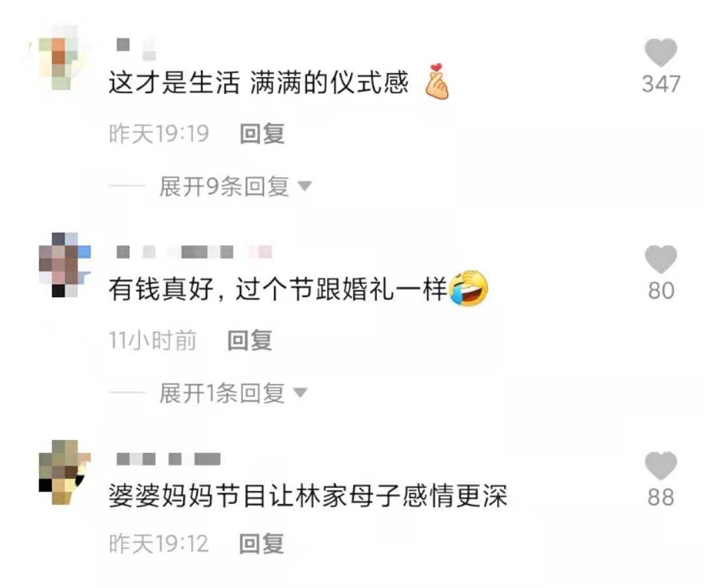Viewport: 704px width, 588px height.
Task: Select comment text 这才是生活 满满的仪式感
Action: pos(259,83)
